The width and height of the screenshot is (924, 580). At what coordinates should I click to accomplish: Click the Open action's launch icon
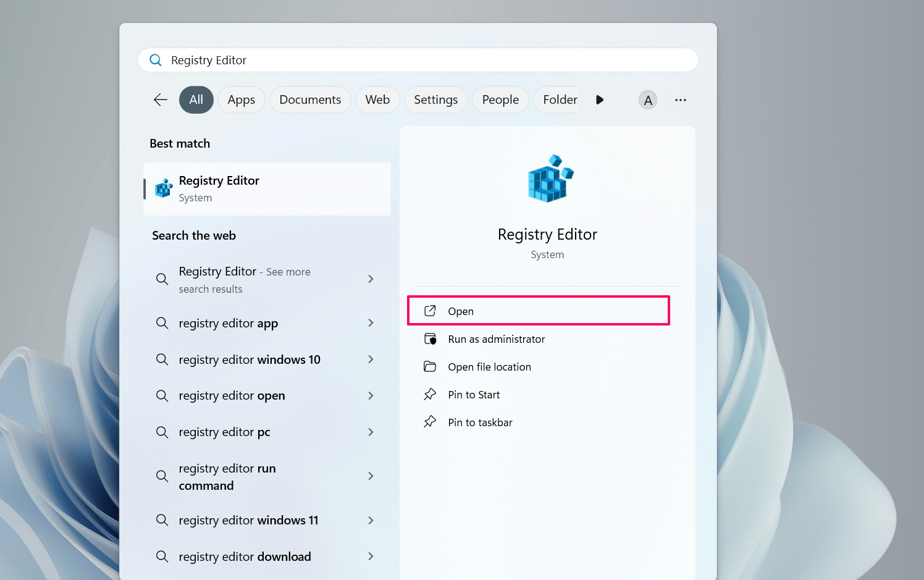[x=430, y=311]
